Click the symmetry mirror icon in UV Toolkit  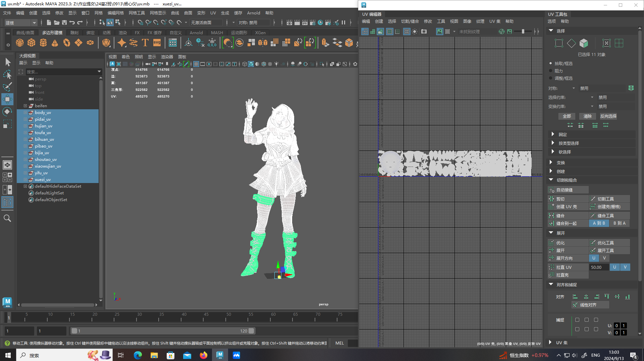(631, 88)
